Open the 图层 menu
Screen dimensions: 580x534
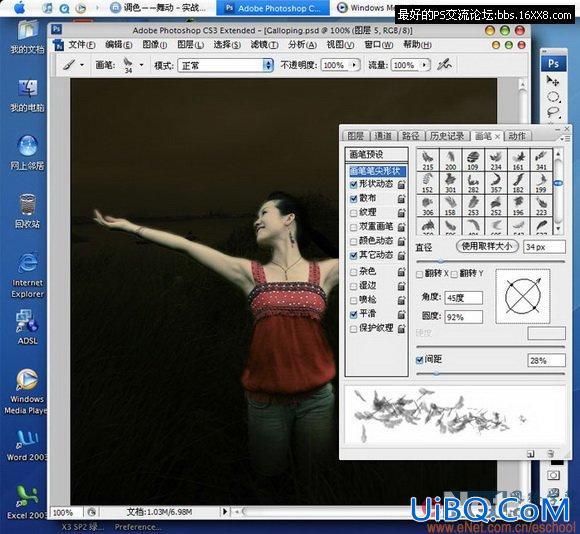coord(190,45)
